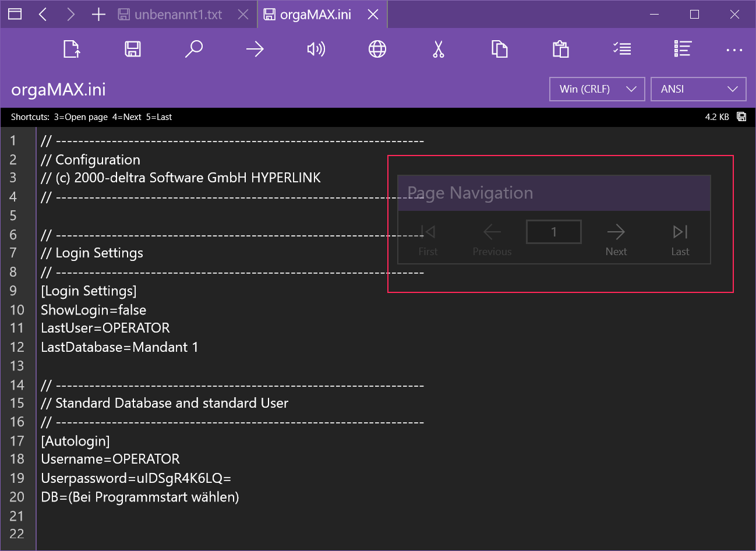Focus the page number field showing 1
This screenshot has height=551, width=756.
[x=554, y=232]
